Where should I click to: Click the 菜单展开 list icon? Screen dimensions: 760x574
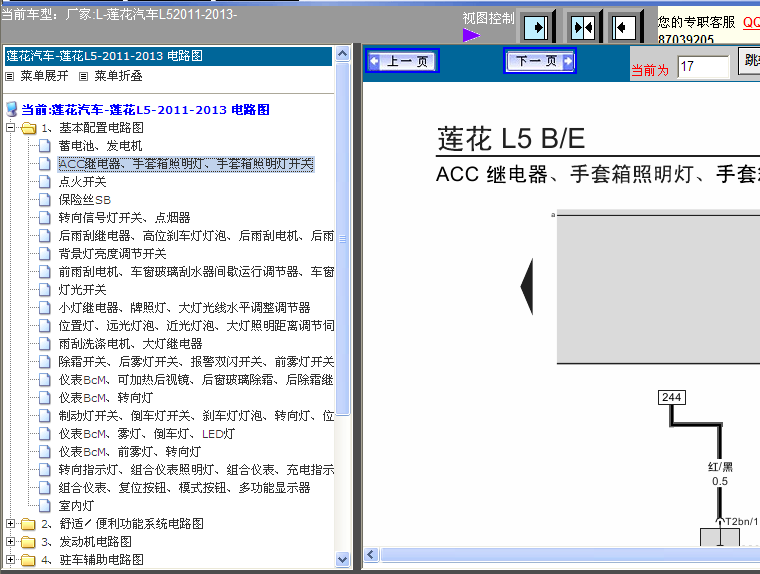pyautogui.click(x=10, y=76)
